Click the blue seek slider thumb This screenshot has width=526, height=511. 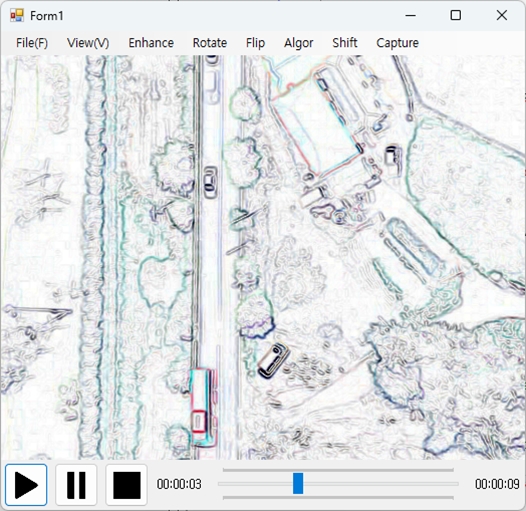click(x=298, y=483)
